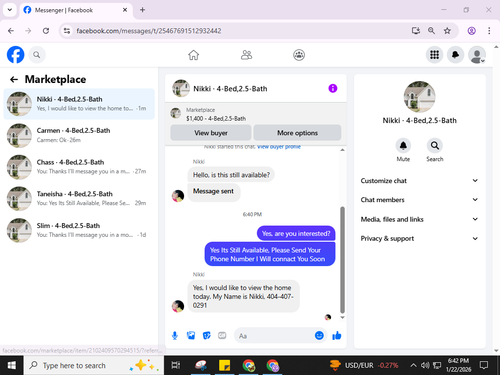Screen dimensions: 500x375
Task: Click the More options button
Action: pyautogui.click(x=297, y=133)
